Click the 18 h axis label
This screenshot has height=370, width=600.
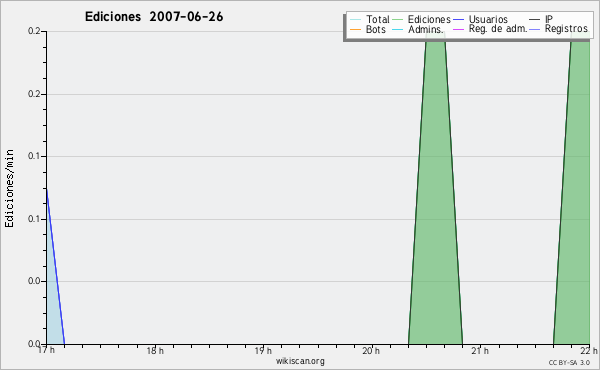[x=155, y=350]
